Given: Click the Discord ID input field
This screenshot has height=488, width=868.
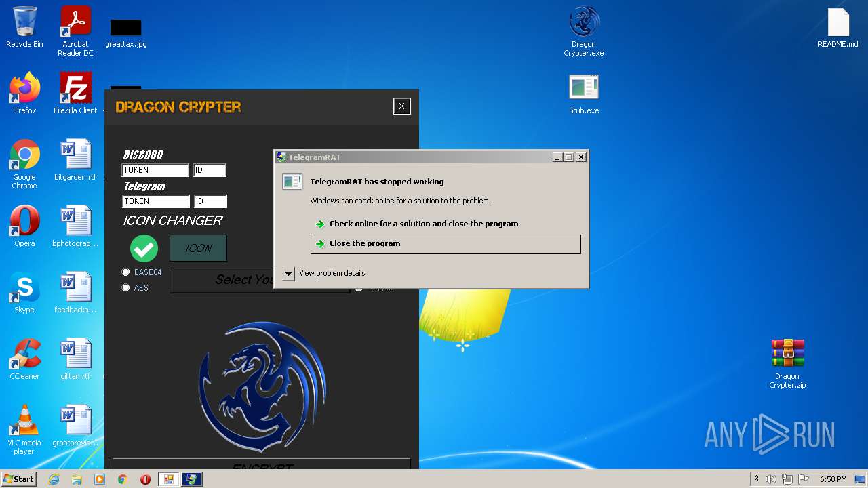Looking at the screenshot, I should (x=210, y=170).
